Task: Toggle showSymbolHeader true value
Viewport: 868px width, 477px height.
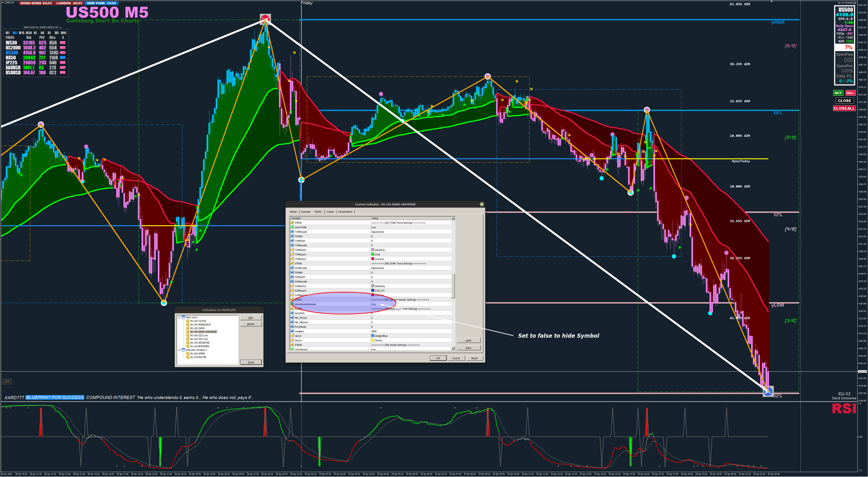Action: pyautogui.click(x=373, y=304)
